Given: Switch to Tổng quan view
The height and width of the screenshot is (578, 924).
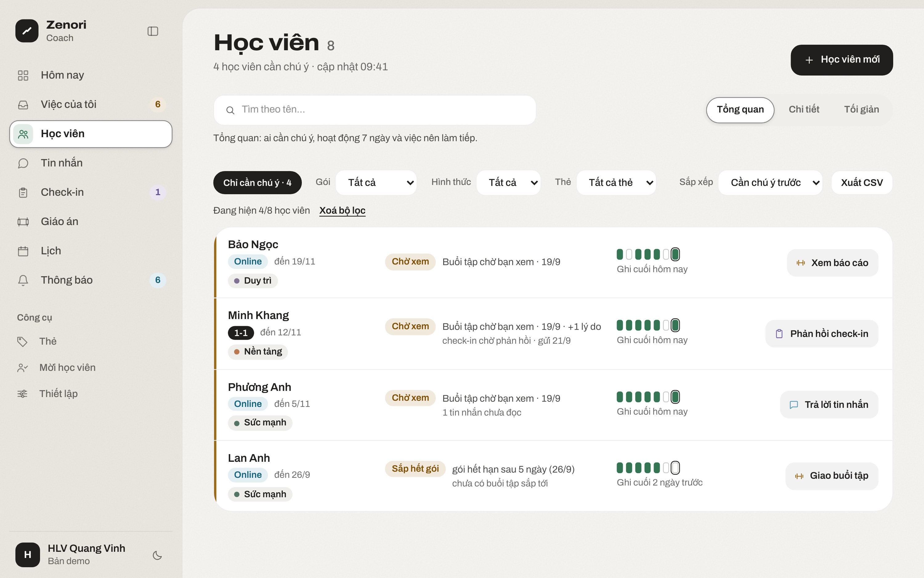Looking at the screenshot, I should (740, 110).
